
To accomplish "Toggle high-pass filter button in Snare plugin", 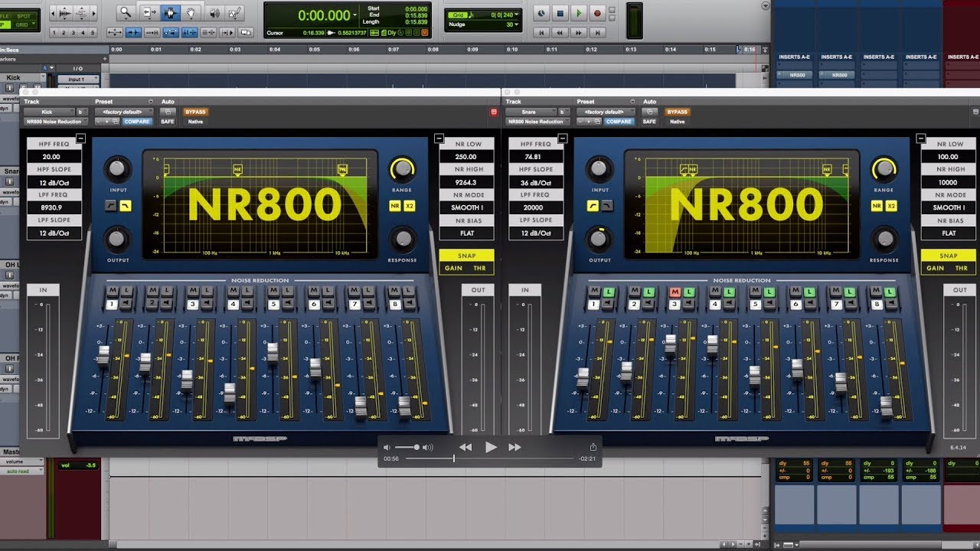I will coord(593,206).
